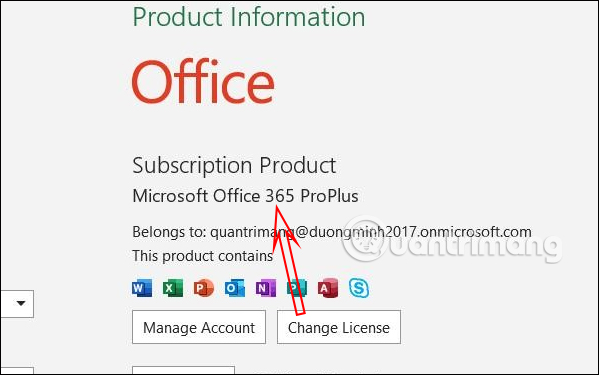
Task: Click the "This product contains" label
Action: (x=202, y=256)
